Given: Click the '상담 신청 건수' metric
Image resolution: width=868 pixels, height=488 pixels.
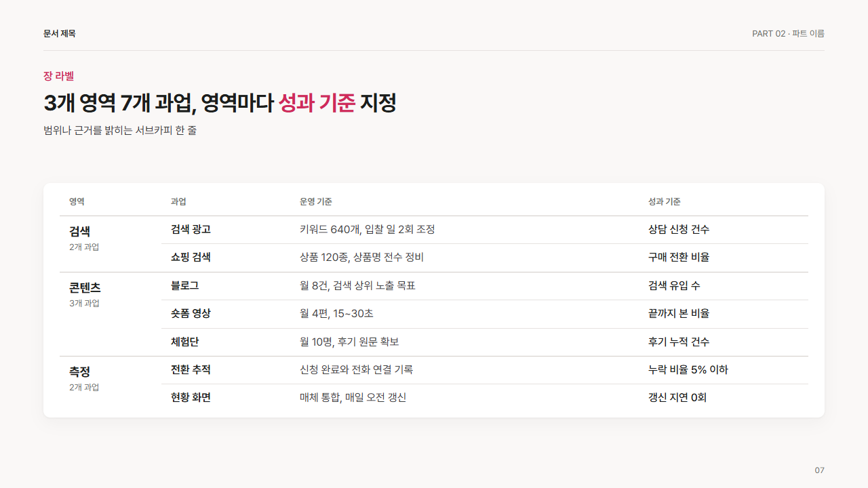Looking at the screenshot, I should coord(679,230).
